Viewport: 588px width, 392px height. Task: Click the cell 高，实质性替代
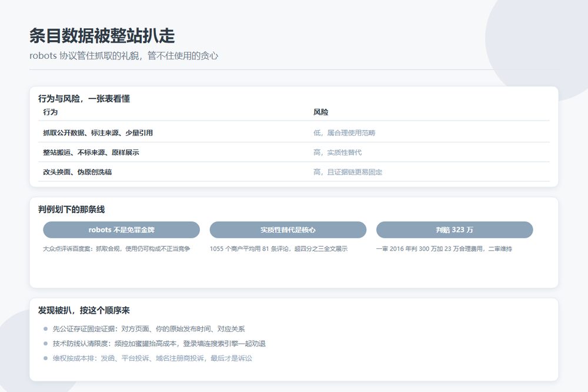[338, 152]
